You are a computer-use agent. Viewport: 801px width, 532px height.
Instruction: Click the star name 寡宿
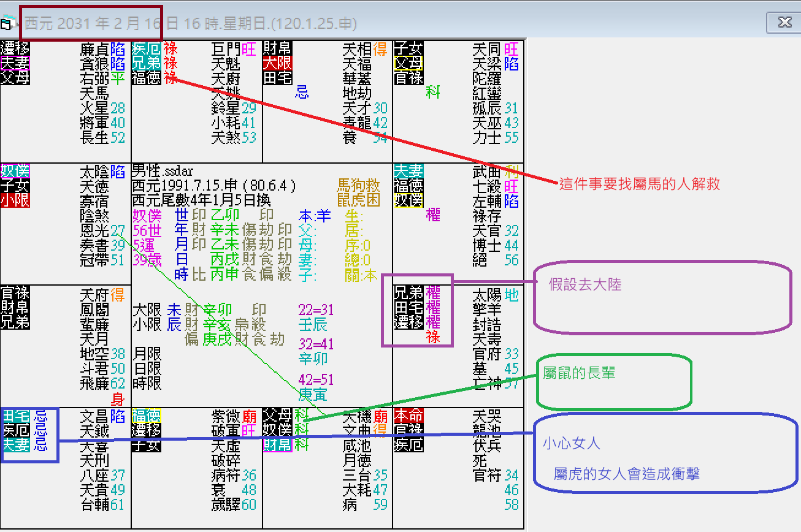click(x=95, y=200)
